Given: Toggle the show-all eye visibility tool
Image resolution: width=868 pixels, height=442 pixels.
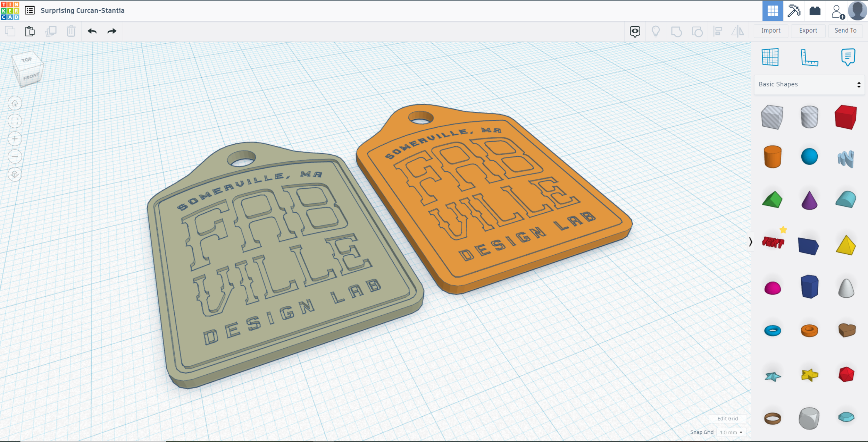Looking at the screenshot, I should 635,31.
